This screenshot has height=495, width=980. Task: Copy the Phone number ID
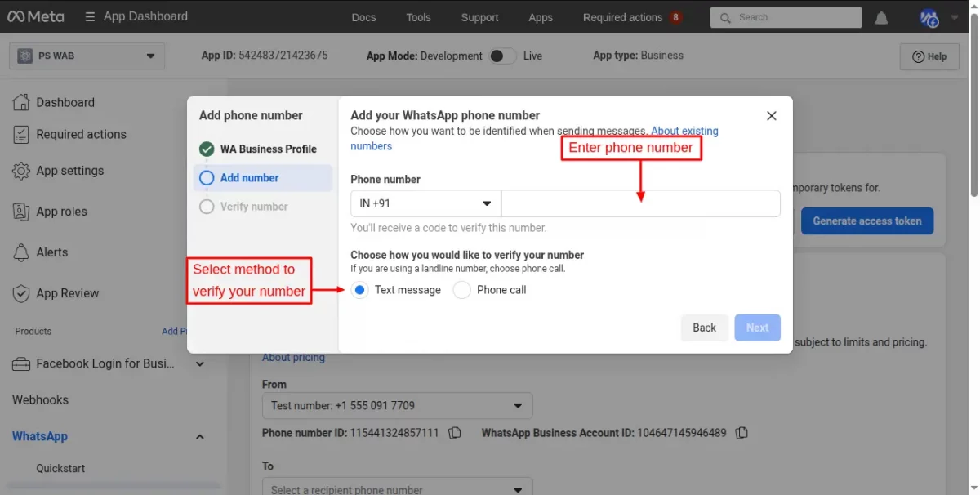455,433
